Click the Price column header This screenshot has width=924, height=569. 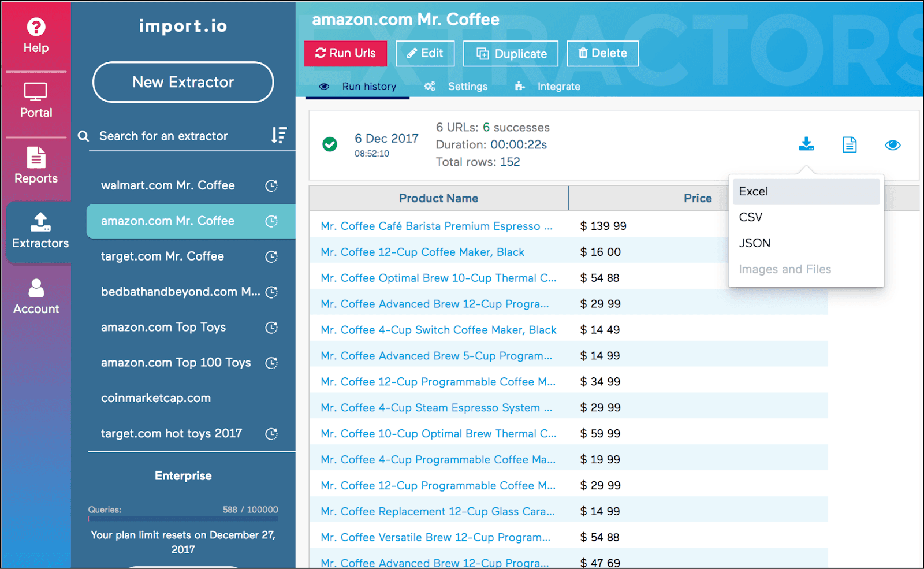point(698,198)
